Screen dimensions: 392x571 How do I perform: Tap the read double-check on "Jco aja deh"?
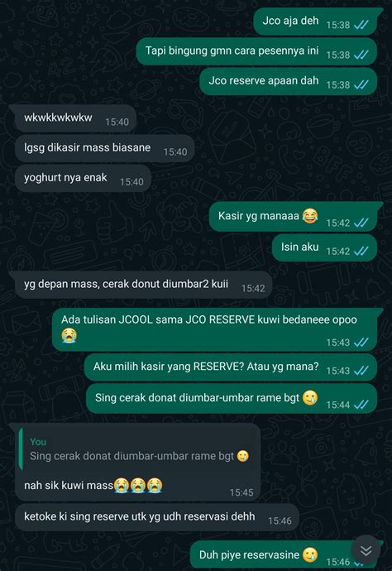click(361, 25)
